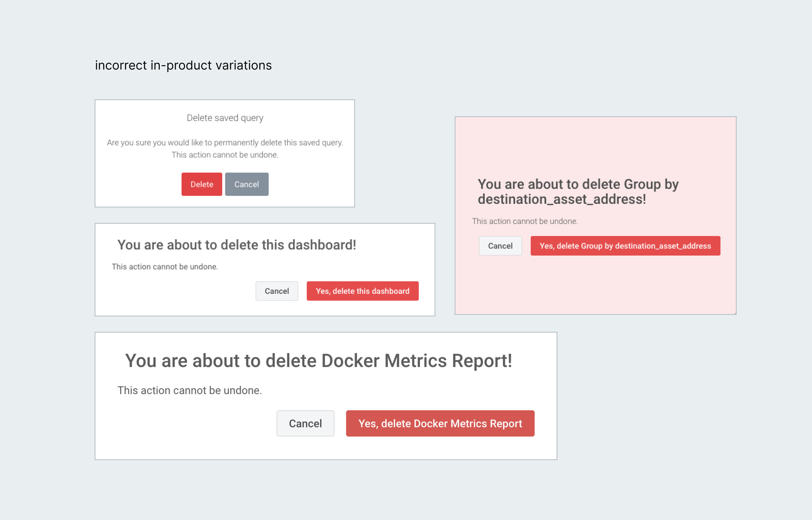
Task: Click 'You are about to delete this dashboard!' heading
Action: (237, 245)
